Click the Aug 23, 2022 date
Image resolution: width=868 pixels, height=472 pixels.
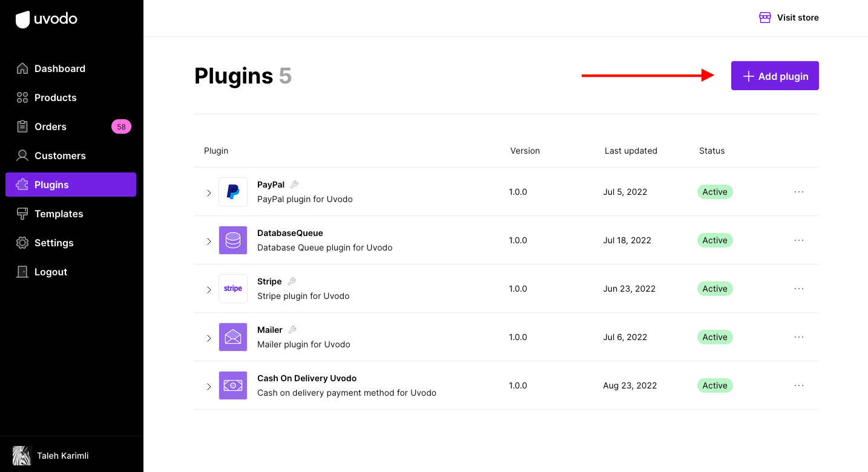[x=630, y=385]
